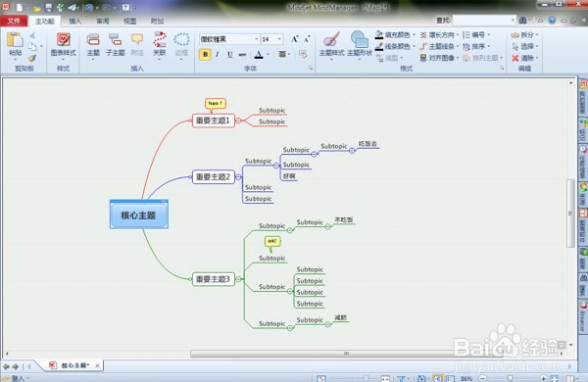This screenshot has width=588, height=382.
Task: Open the 编号 numbering dropdown
Action: (x=476, y=35)
